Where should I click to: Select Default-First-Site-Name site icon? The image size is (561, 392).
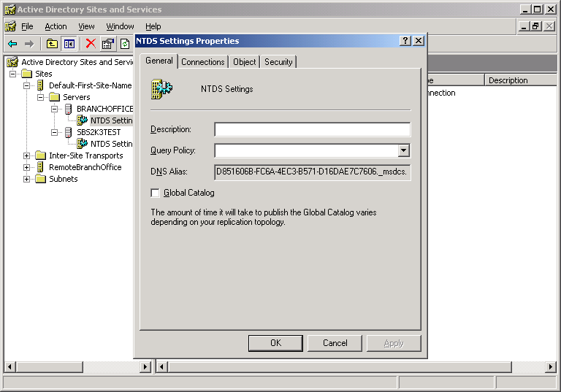[x=40, y=85]
